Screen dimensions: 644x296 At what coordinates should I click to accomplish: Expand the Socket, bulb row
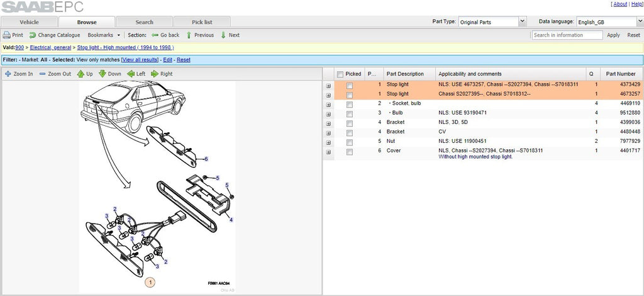click(x=328, y=105)
